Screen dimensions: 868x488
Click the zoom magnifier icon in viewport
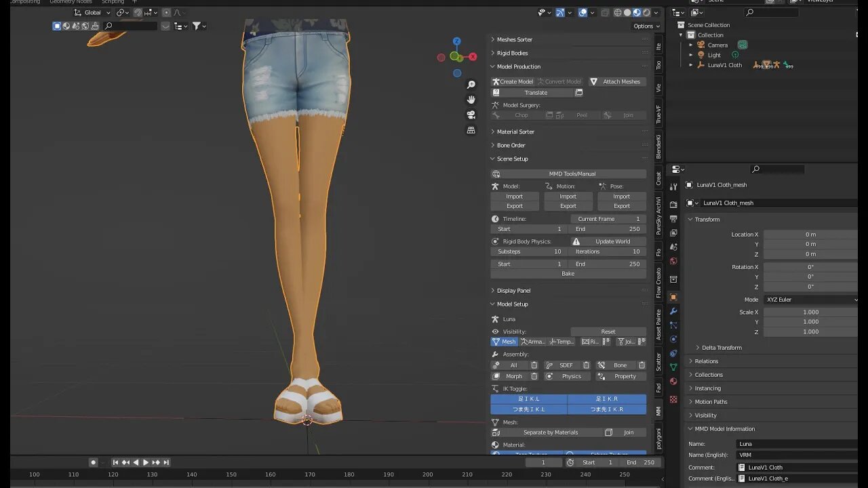(471, 84)
